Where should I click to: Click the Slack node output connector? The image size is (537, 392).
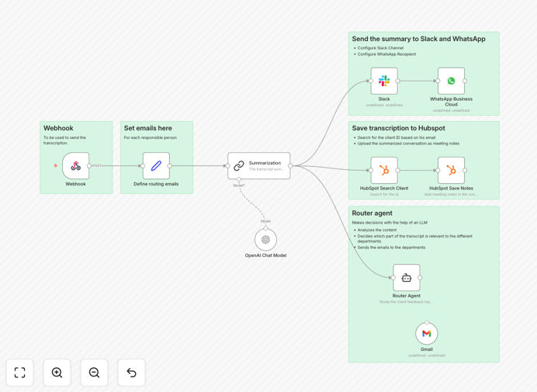pyautogui.click(x=397, y=81)
